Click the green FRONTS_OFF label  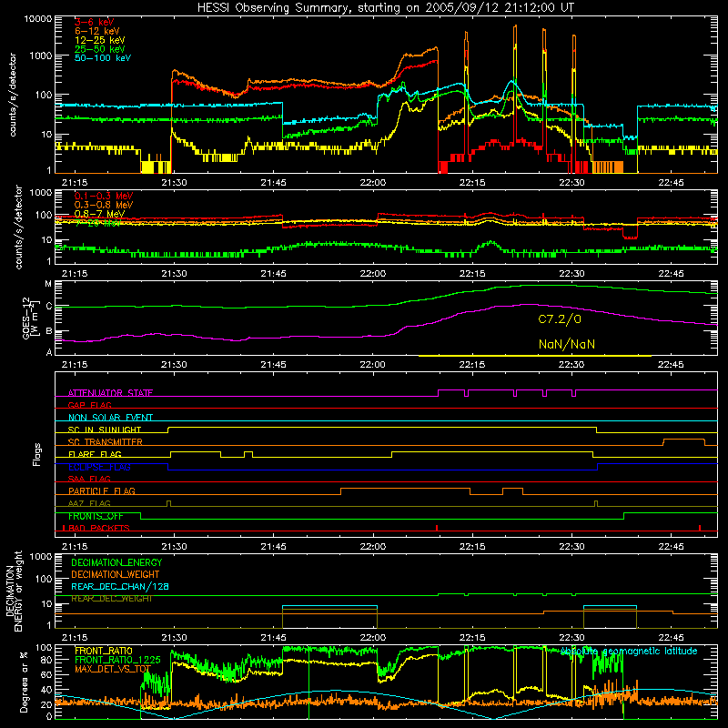tap(96, 516)
